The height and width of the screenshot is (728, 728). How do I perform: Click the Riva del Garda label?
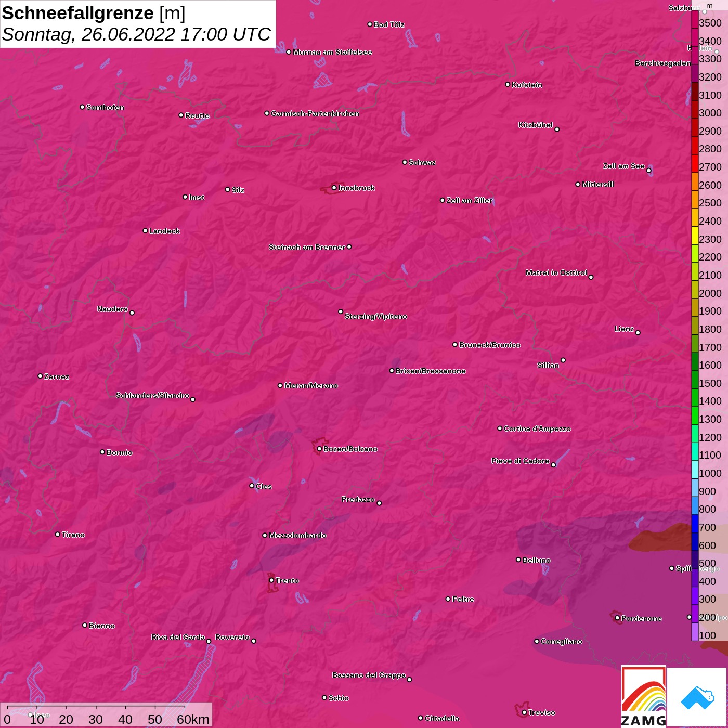[x=178, y=637]
